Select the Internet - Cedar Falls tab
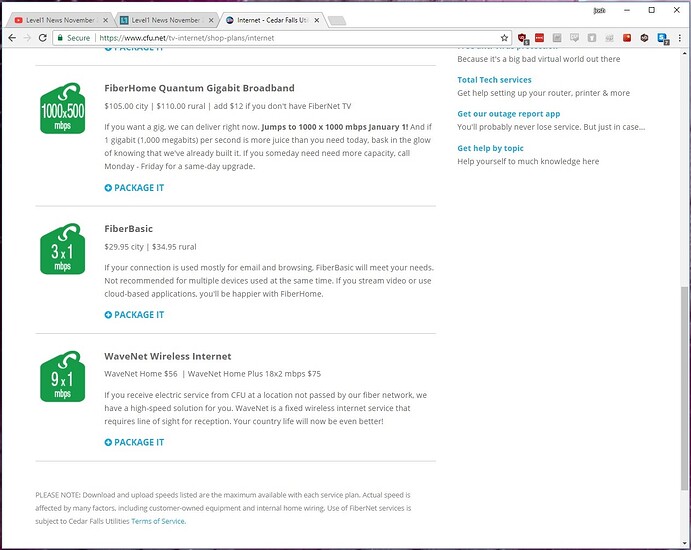 click(x=271, y=20)
